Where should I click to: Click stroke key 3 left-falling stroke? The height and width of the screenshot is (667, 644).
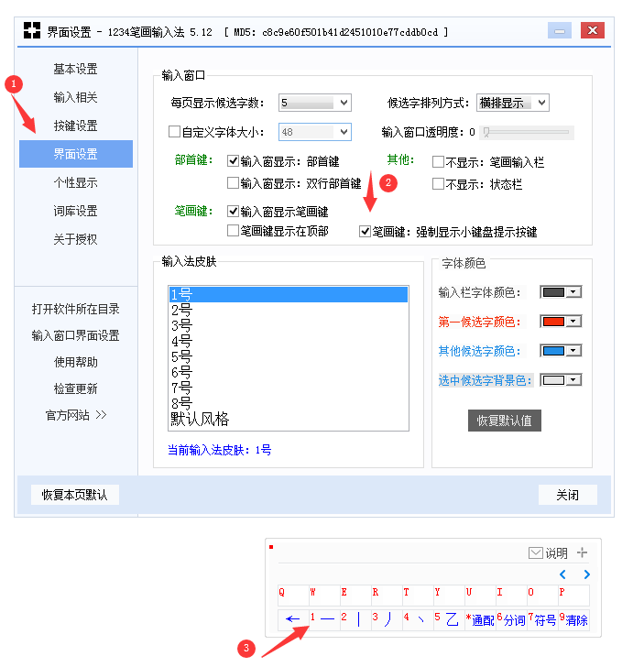coord(387,619)
